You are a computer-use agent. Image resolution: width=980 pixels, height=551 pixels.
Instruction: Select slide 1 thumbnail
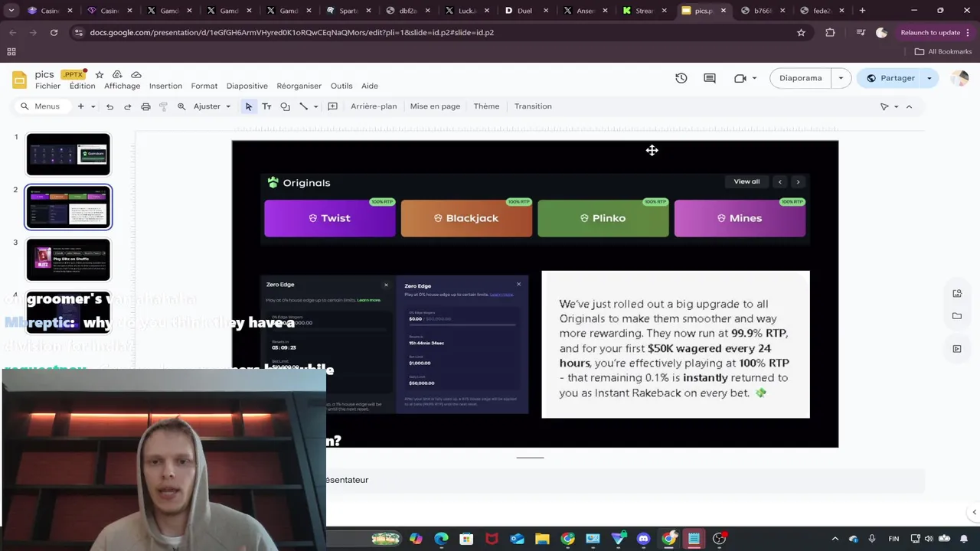click(x=68, y=154)
